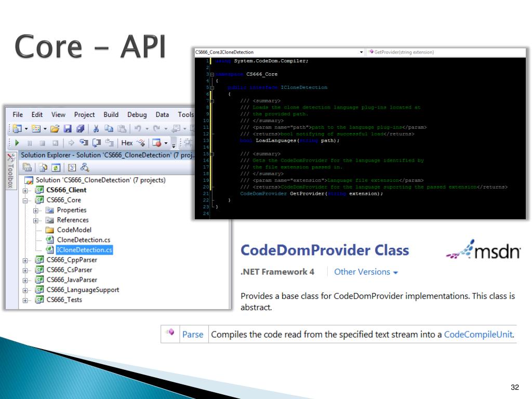Open the Build menu

click(x=111, y=115)
